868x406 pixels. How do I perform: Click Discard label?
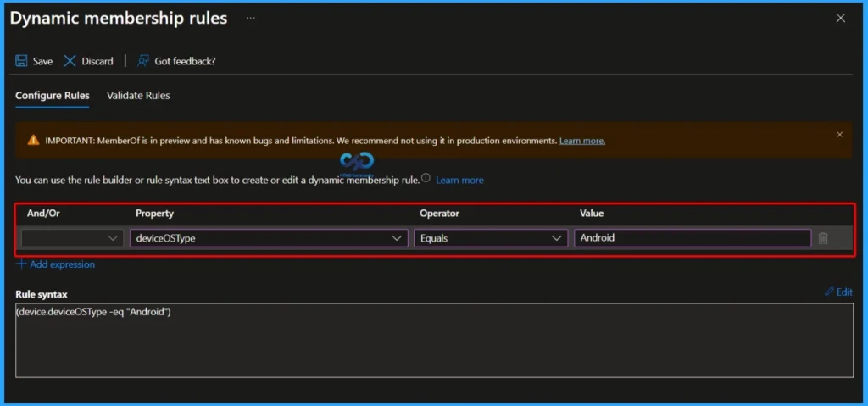[x=97, y=62]
